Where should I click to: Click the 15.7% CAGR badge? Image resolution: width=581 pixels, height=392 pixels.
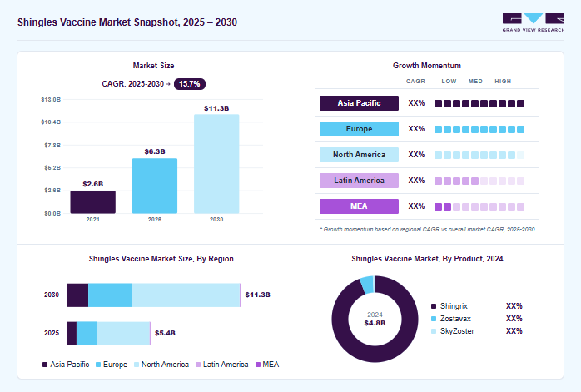point(189,84)
